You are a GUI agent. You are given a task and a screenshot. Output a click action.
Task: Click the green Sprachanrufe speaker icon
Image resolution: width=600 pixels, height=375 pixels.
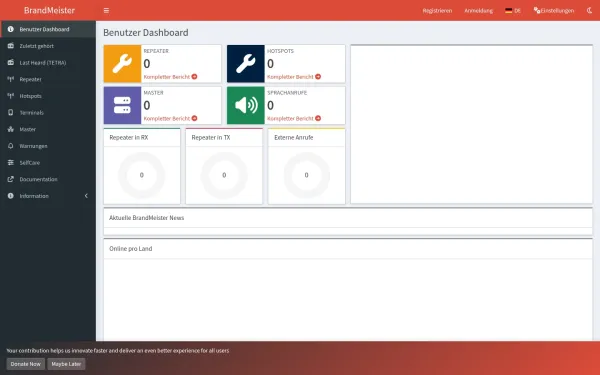pyautogui.click(x=246, y=105)
